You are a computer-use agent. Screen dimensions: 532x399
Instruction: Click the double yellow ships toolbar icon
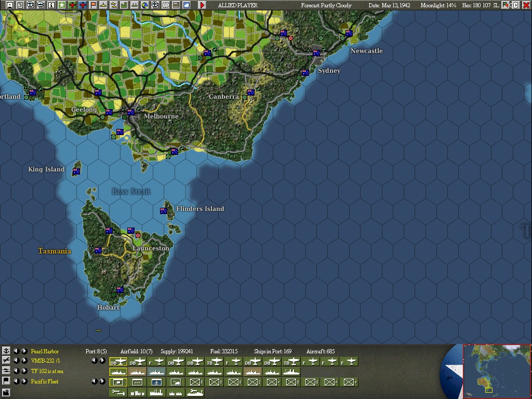[114, 5]
